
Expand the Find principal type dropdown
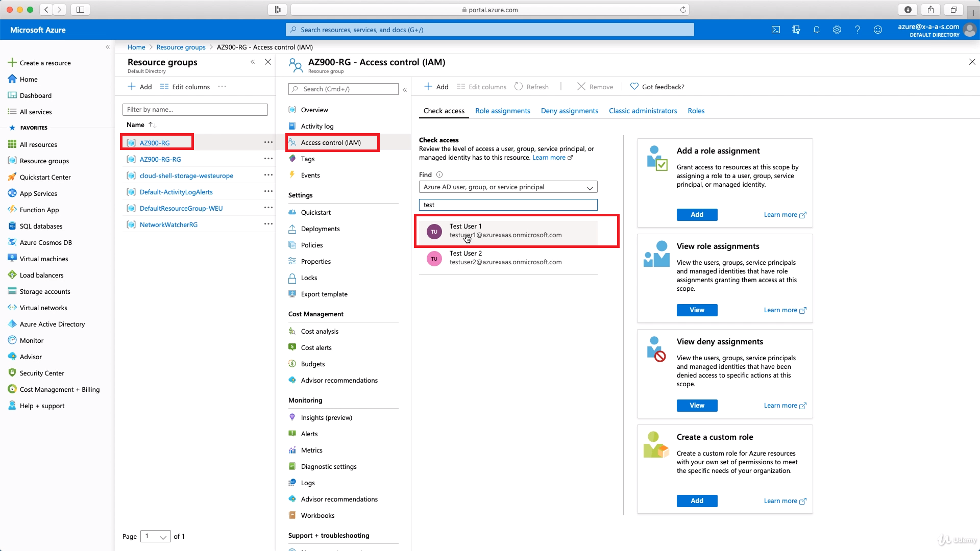[x=508, y=187]
